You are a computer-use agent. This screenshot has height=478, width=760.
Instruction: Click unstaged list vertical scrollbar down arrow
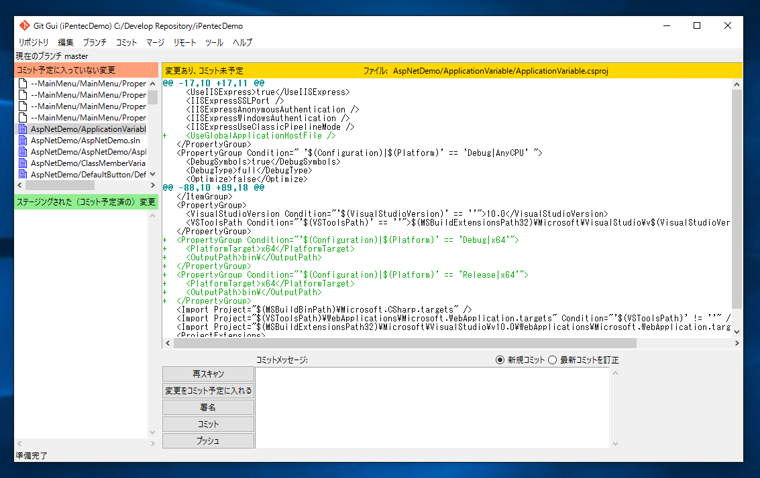point(153,174)
